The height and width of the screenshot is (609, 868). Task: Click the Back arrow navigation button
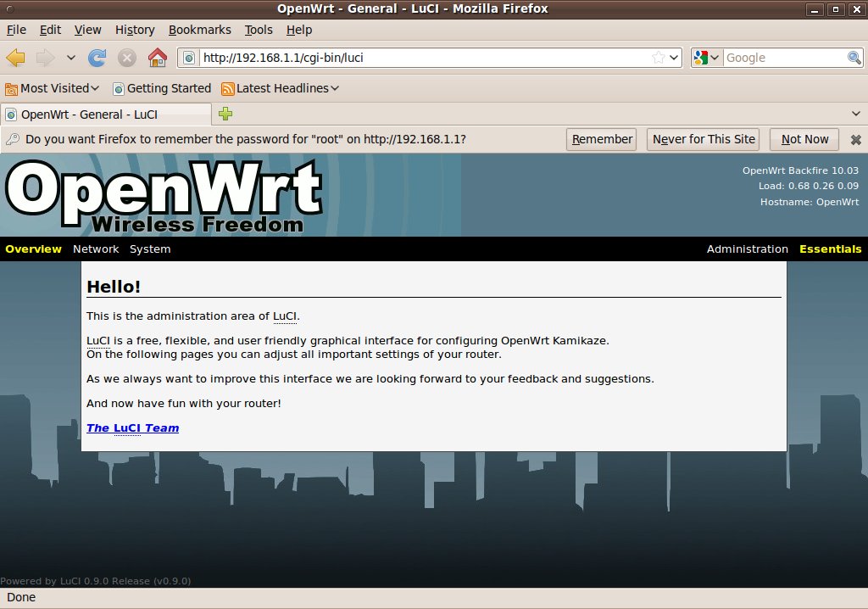[x=15, y=58]
